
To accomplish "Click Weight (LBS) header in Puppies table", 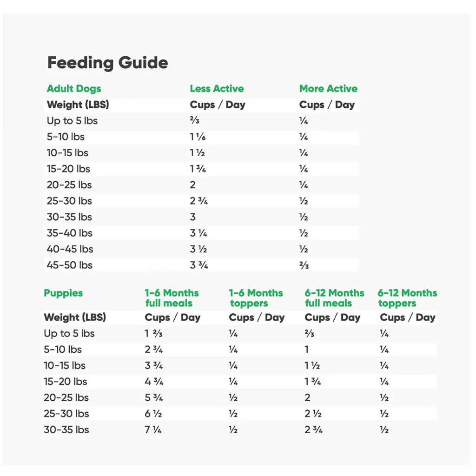I will click(75, 318).
